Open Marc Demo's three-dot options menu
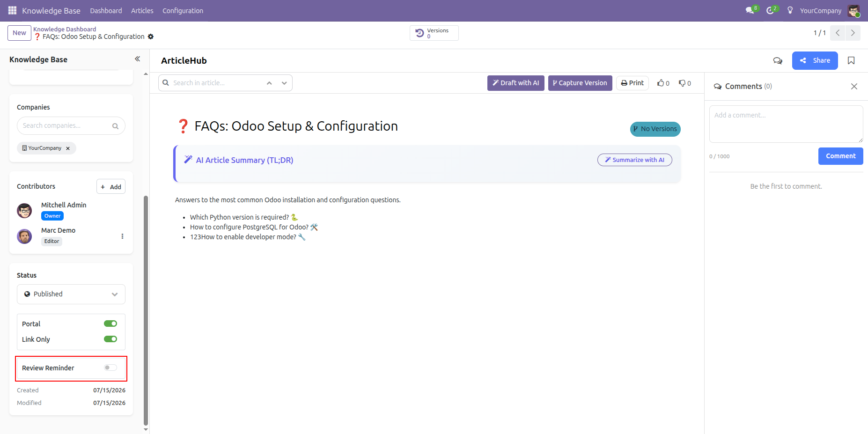Screen dimensions: 868x434 point(122,236)
